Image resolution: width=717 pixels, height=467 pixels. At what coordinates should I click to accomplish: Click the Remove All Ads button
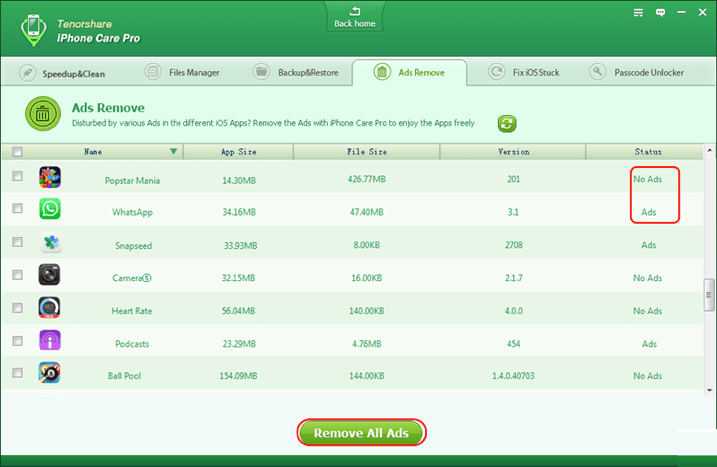point(361,433)
